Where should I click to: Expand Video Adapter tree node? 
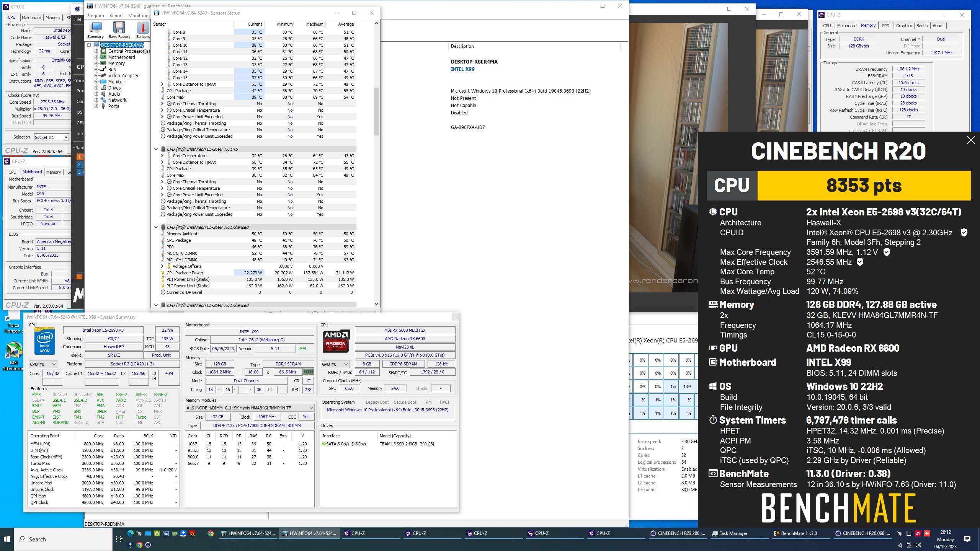click(x=96, y=75)
